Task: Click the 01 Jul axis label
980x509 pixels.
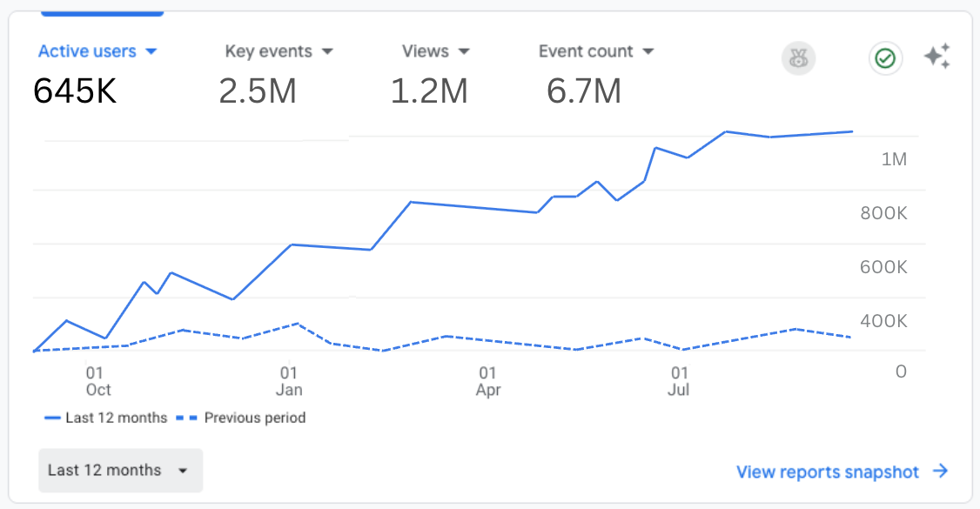Action: [x=679, y=382]
